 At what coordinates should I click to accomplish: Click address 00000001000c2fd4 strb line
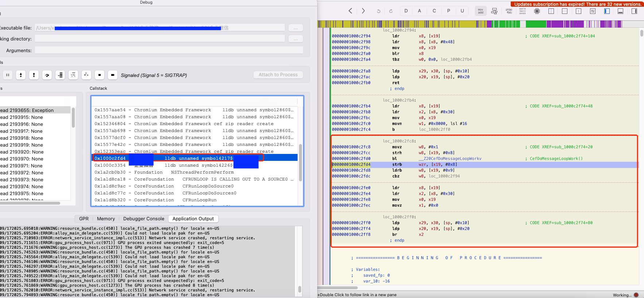point(485,165)
